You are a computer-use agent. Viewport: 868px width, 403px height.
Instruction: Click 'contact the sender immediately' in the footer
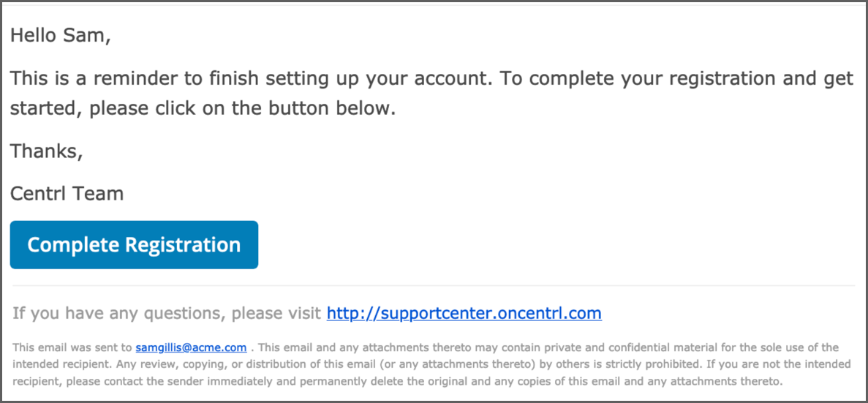point(170,381)
